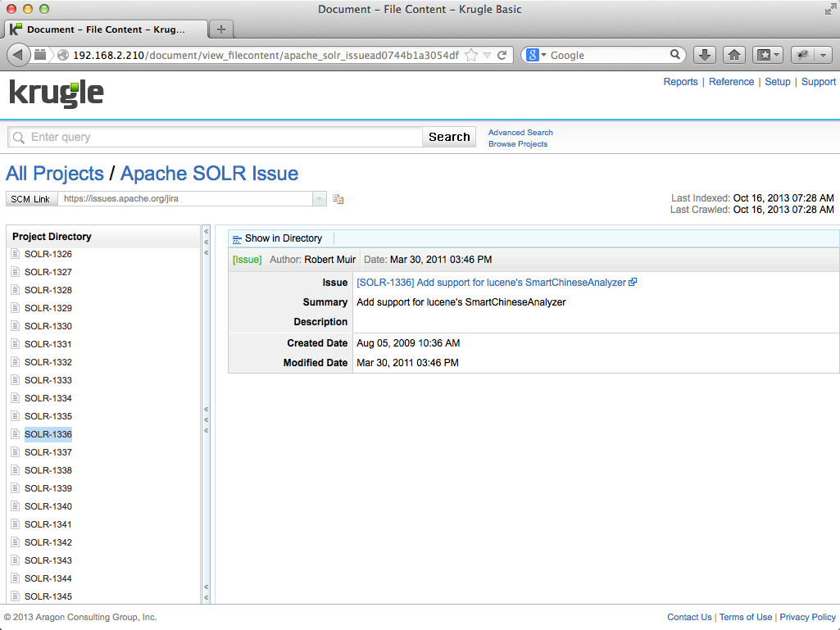Open SOLR-1343 from the directory list

(48, 560)
